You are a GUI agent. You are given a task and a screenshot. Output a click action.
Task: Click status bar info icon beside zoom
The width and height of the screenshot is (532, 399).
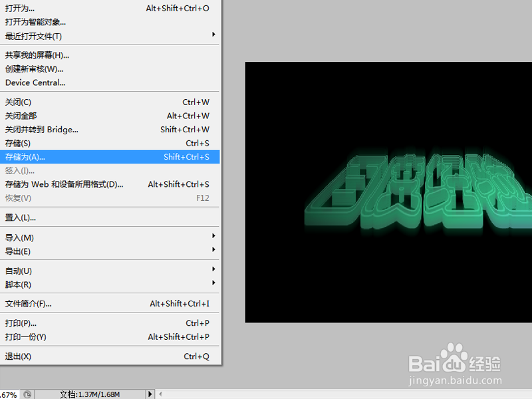tap(27, 394)
